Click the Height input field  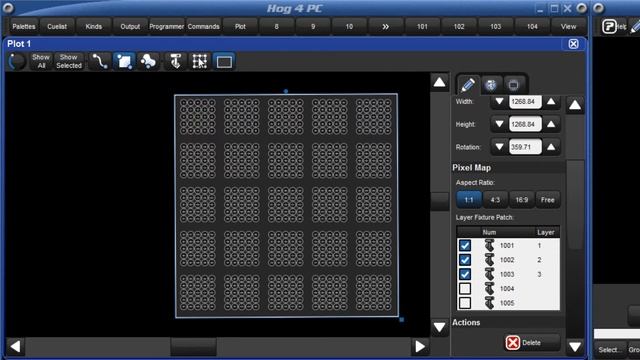(525, 124)
